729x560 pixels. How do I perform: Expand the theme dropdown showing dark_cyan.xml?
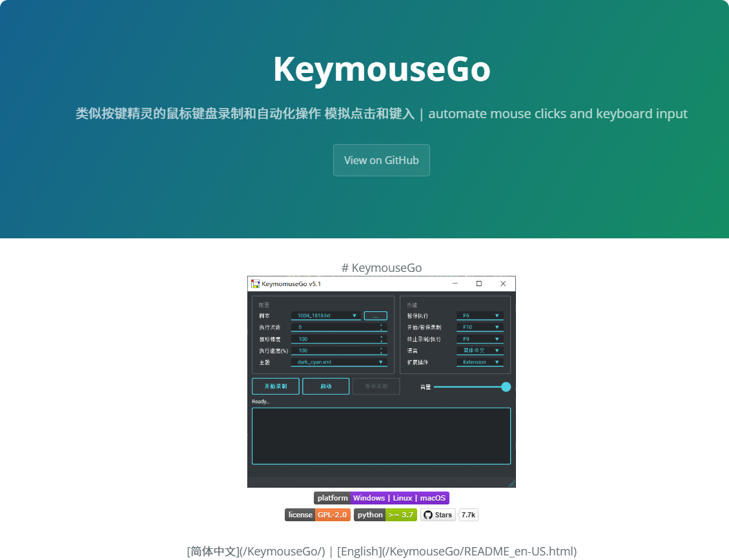pyautogui.click(x=338, y=362)
